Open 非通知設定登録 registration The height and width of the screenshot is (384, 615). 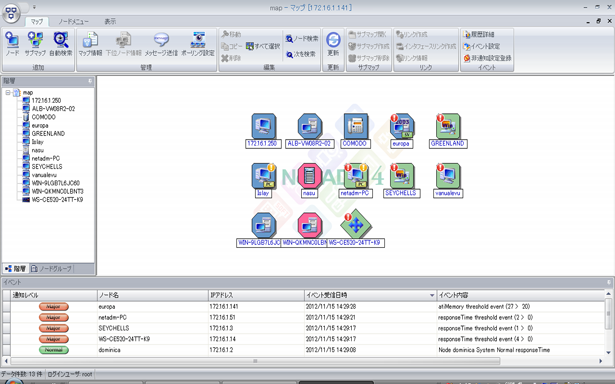(488, 58)
